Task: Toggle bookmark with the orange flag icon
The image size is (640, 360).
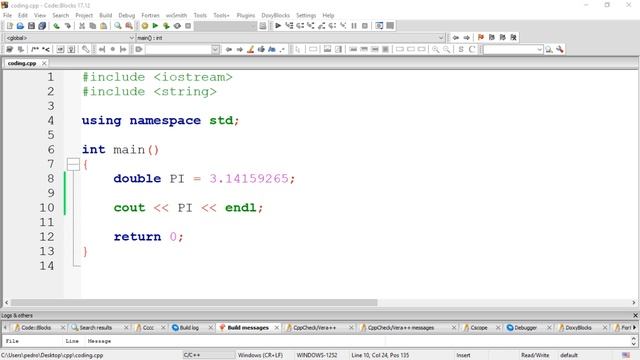Action: pyautogui.click(x=481, y=38)
